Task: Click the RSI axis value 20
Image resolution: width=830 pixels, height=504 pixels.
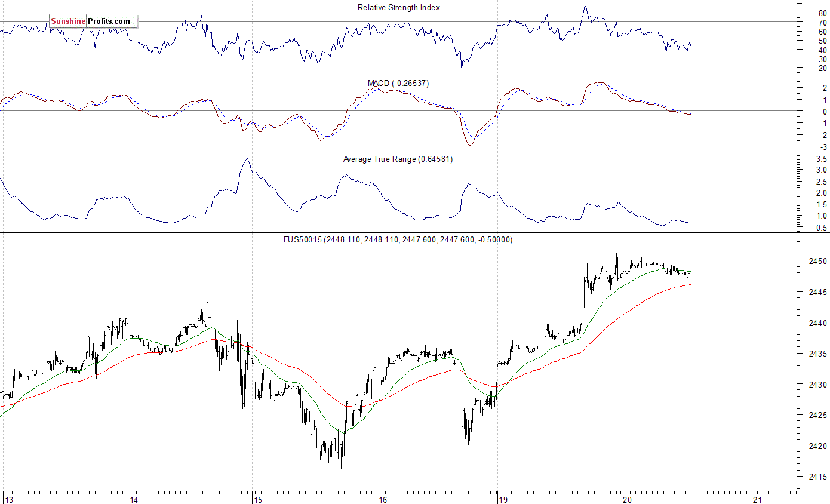Action: [x=823, y=69]
